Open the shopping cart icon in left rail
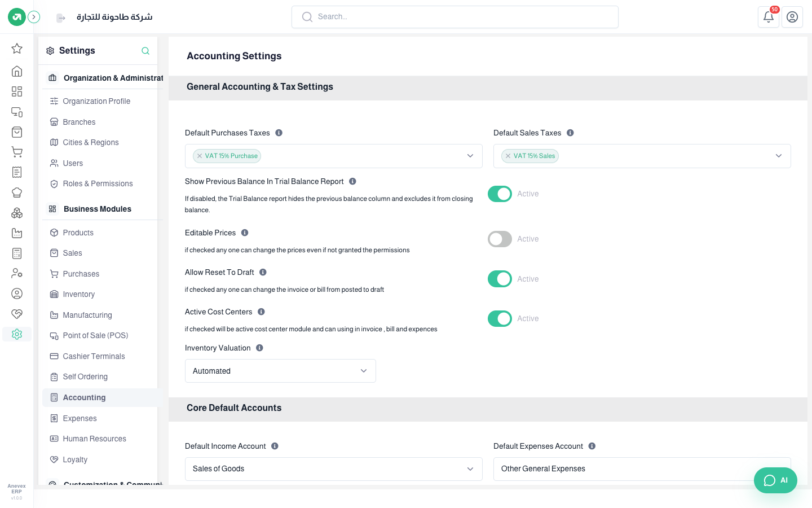This screenshot has height=508, width=812. 17,152
